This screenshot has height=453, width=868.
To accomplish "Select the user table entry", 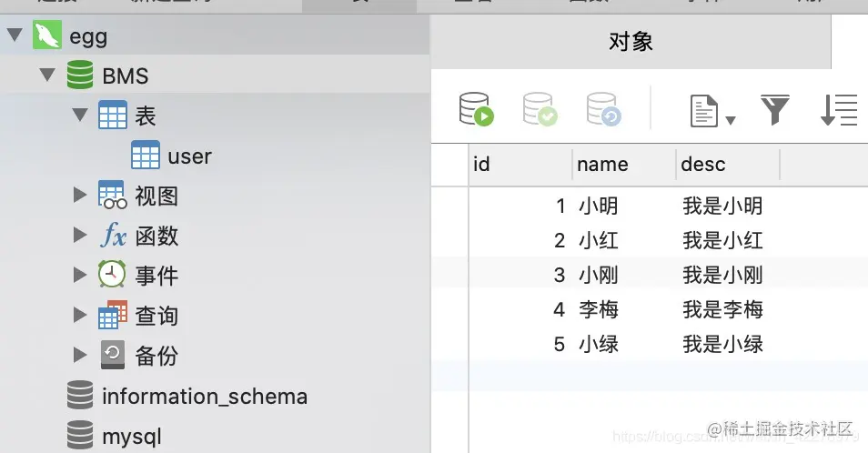I will tap(189, 156).
